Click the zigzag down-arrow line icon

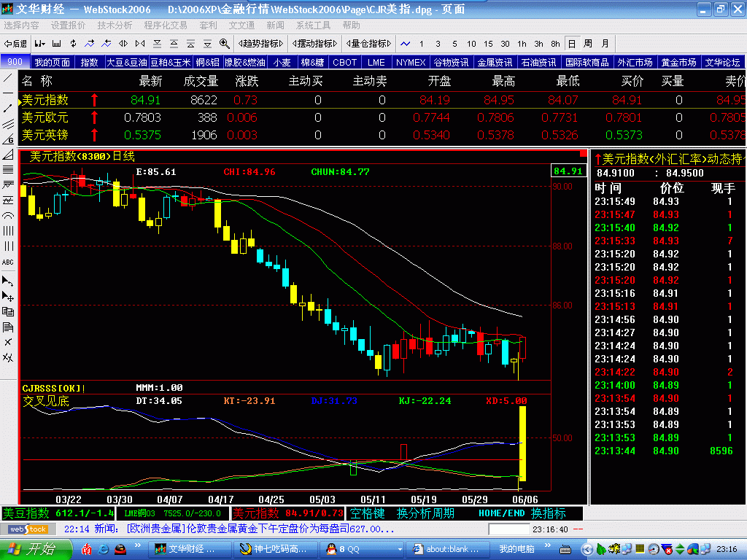[107, 44]
